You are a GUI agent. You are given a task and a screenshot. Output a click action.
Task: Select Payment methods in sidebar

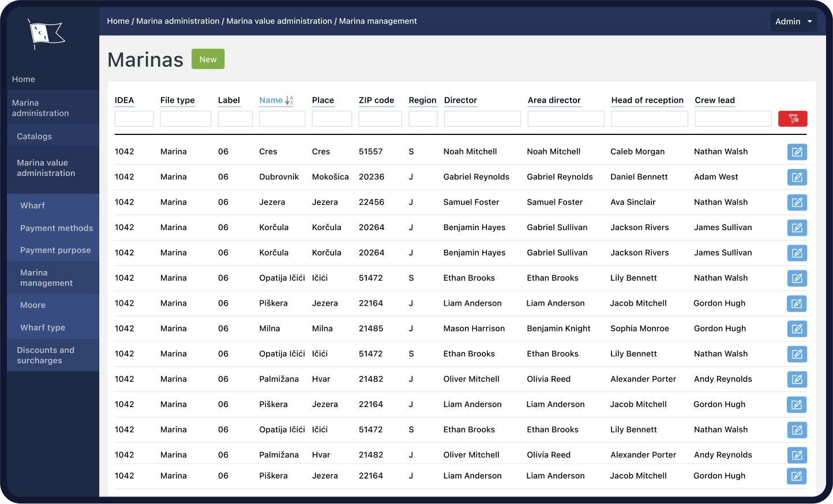pyautogui.click(x=57, y=228)
